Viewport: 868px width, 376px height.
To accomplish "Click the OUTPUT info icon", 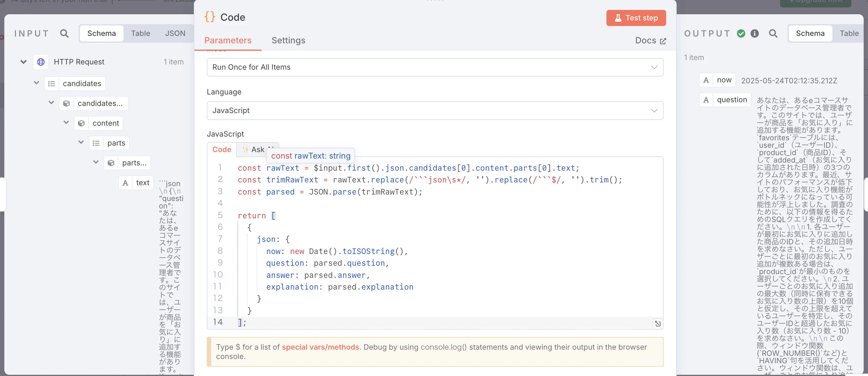I will (755, 33).
